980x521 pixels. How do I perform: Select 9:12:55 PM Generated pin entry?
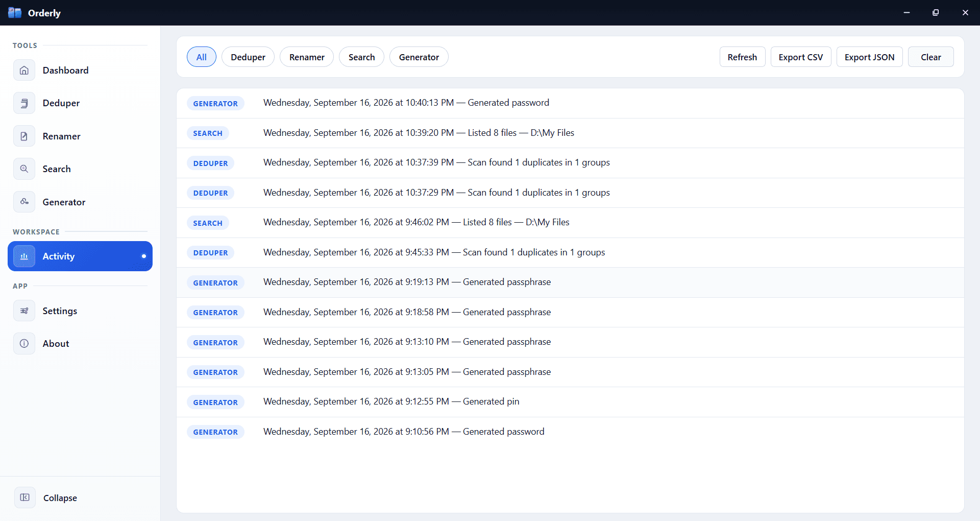point(570,402)
